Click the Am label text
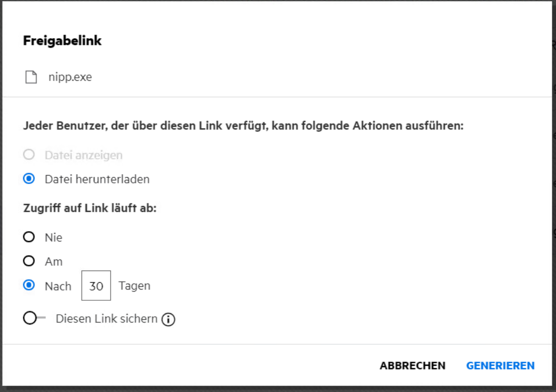The width and height of the screenshot is (556, 392). tap(54, 262)
